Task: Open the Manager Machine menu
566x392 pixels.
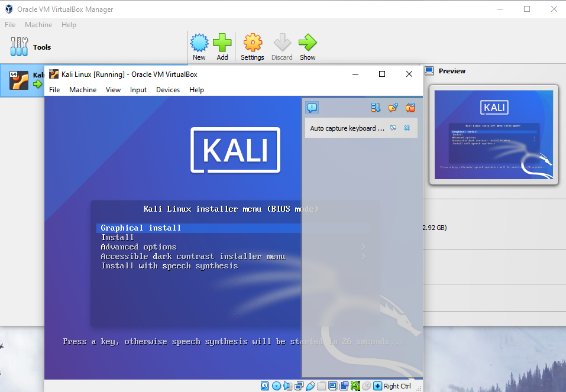Action: 38,25
